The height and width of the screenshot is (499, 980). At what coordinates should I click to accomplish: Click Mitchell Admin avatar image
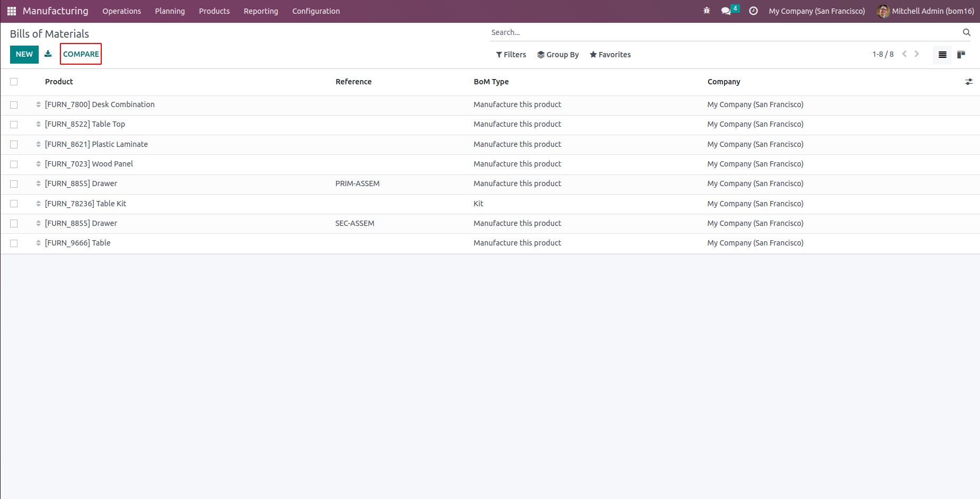tap(883, 11)
